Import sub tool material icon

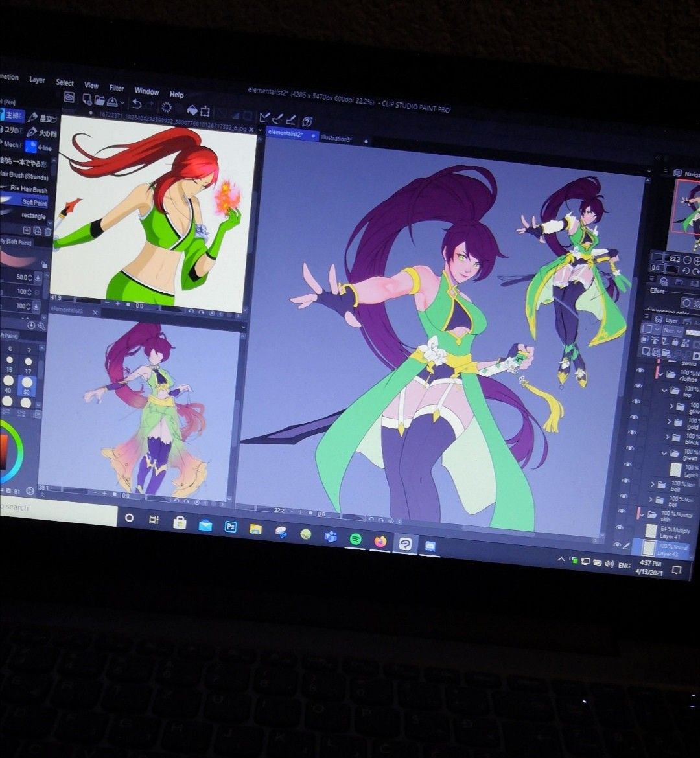coord(26,231)
